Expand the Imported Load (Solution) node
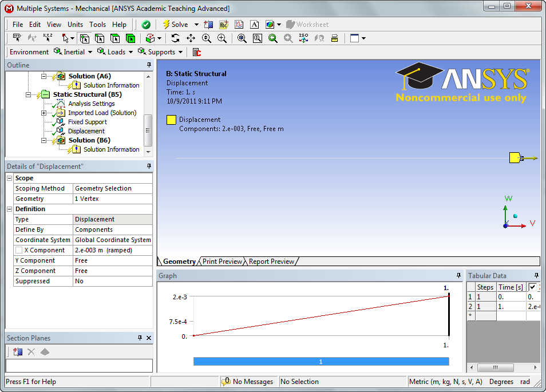The height and width of the screenshot is (392, 546). pyautogui.click(x=43, y=113)
